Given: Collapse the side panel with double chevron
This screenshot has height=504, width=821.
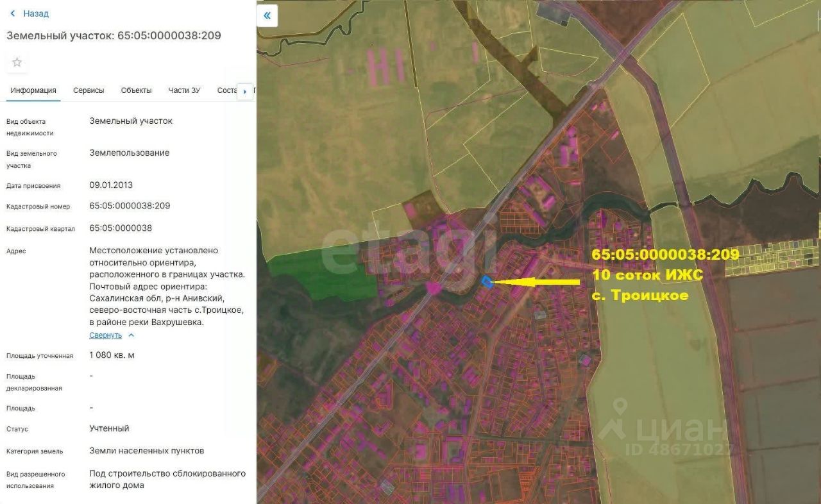Looking at the screenshot, I should (x=267, y=16).
